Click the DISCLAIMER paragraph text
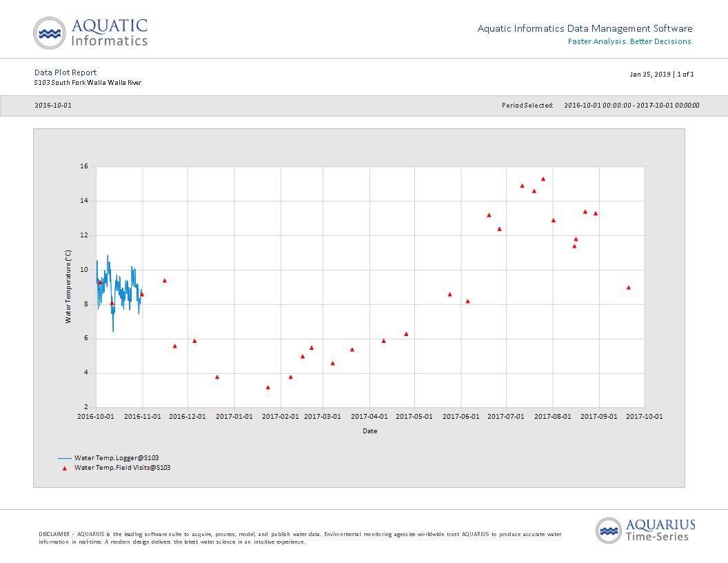 300,538
